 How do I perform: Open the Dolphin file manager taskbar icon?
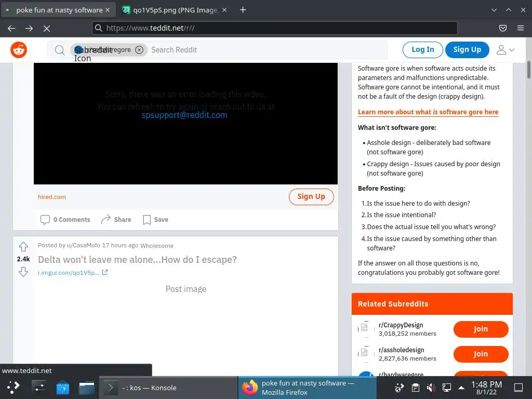[87, 388]
